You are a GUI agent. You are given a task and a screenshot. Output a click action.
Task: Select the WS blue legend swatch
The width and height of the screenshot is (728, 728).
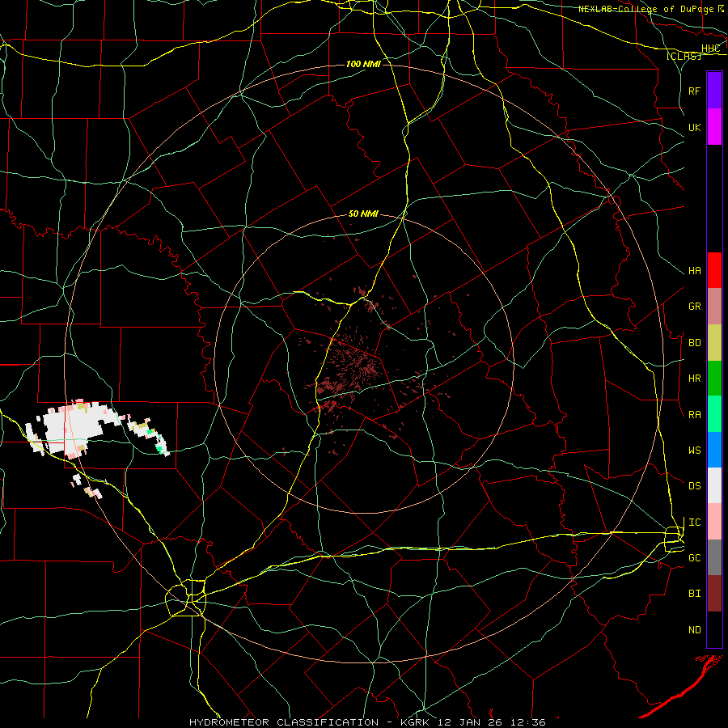[x=714, y=450]
